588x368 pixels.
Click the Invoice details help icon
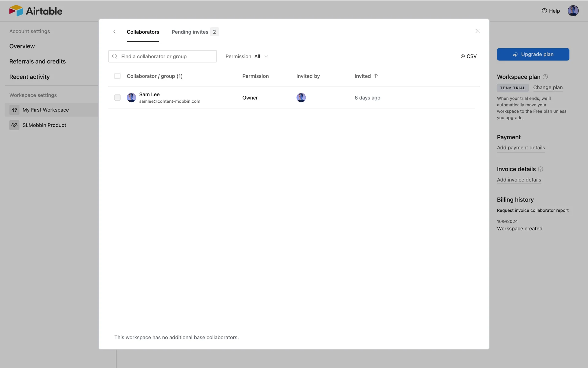tap(541, 169)
